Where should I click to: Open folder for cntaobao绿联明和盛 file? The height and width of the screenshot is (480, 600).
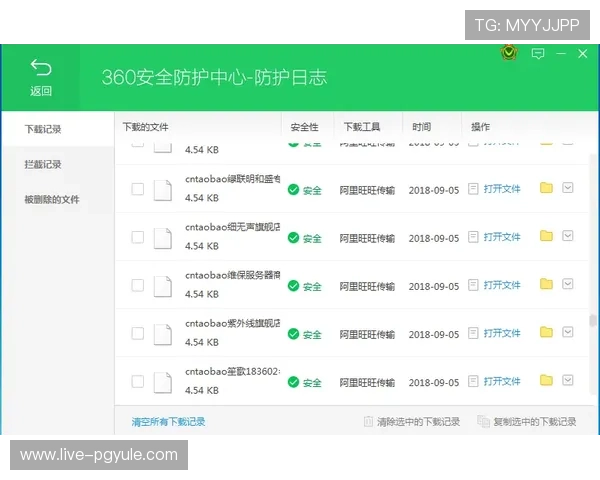[x=546, y=188]
